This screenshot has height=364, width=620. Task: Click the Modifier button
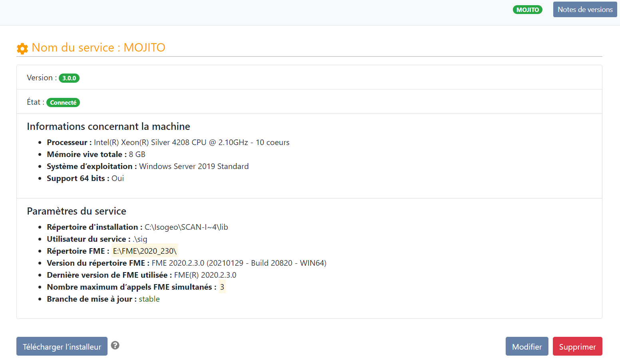[527, 346]
